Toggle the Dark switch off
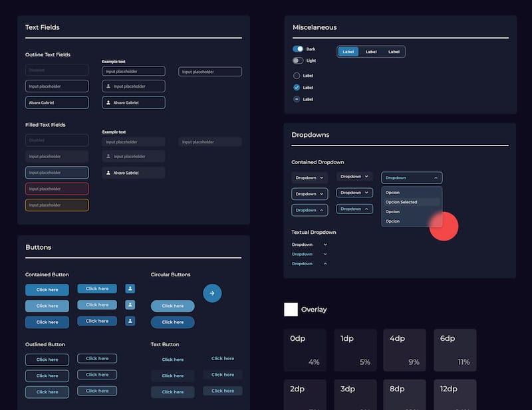Image resolution: width=532 pixels, height=410 pixels. [x=298, y=49]
